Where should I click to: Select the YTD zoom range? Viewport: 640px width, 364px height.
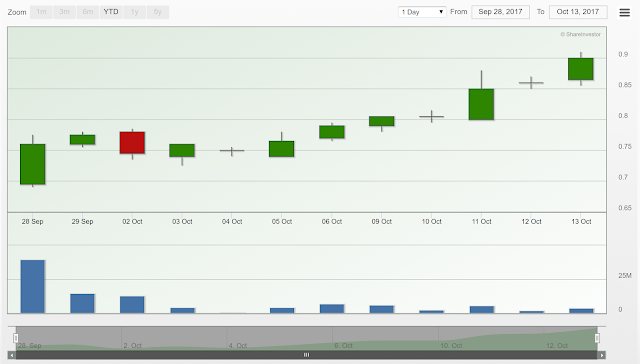[111, 12]
